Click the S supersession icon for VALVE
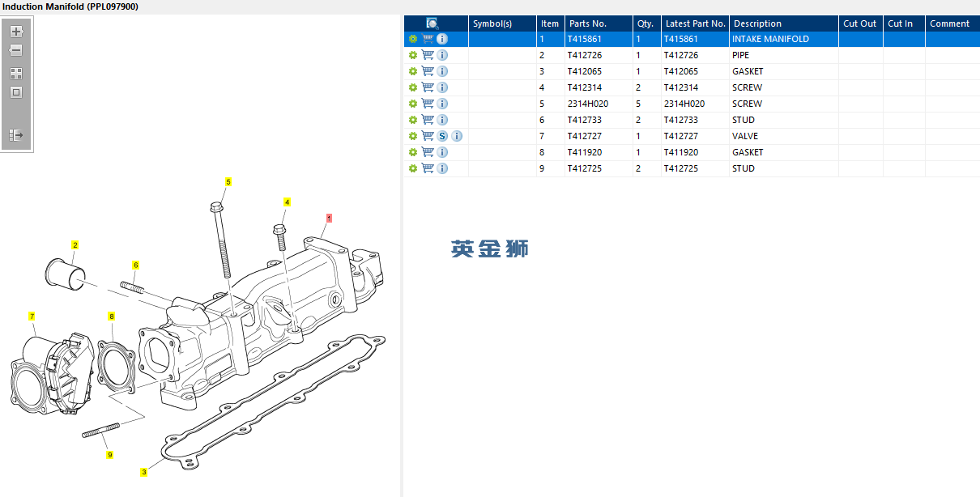 [442, 136]
